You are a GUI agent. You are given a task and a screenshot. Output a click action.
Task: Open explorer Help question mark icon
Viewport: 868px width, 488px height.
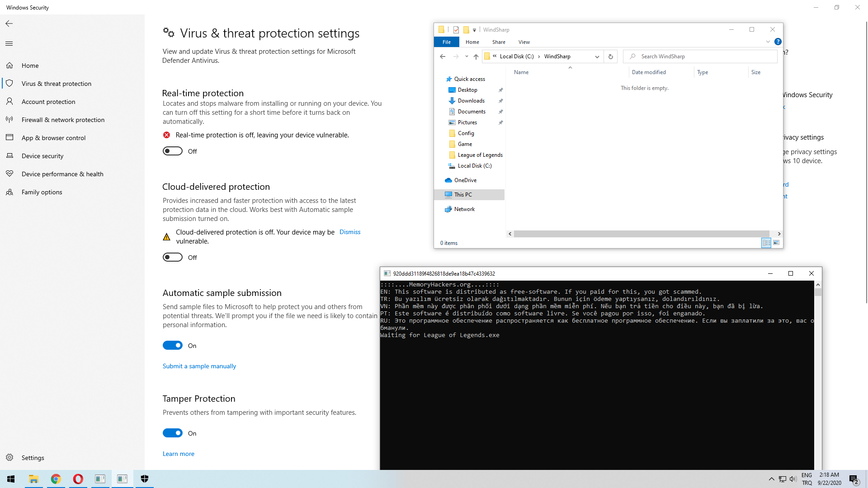pos(778,42)
